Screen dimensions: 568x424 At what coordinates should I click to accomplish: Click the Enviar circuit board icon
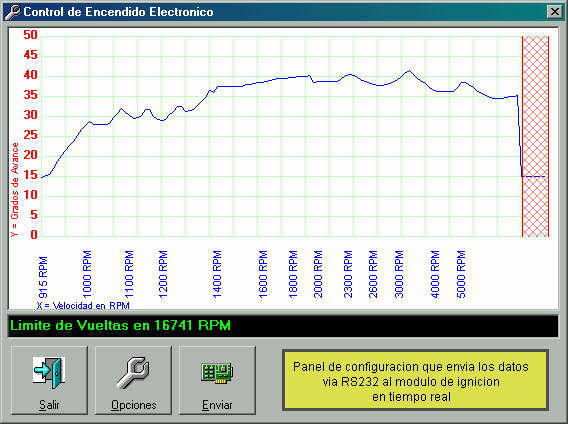click(x=217, y=373)
